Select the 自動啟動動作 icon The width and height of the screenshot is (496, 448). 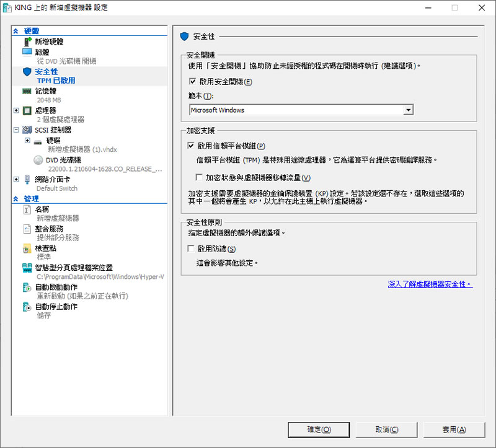(27, 288)
